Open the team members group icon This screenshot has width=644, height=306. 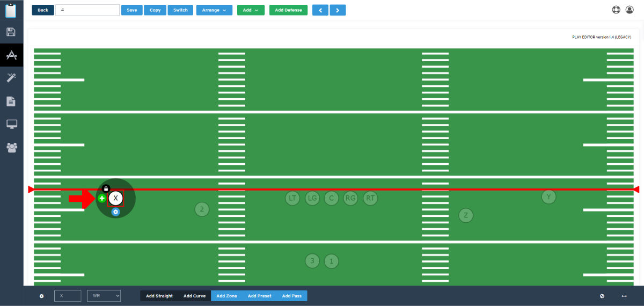click(11, 147)
